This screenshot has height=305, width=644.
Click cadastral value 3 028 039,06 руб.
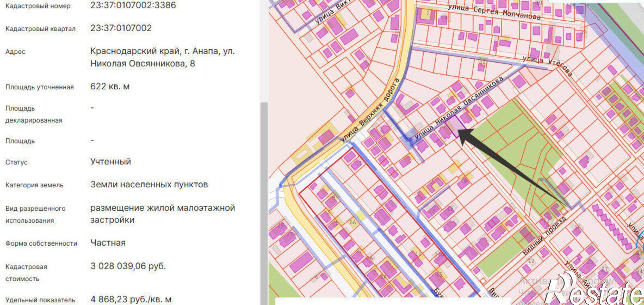click(128, 266)
